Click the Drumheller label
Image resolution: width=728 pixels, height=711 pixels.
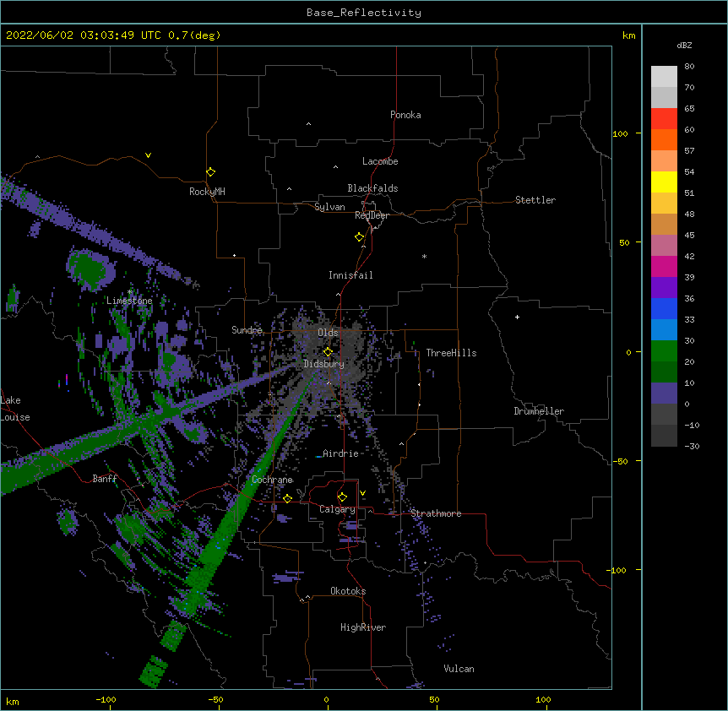pos(539,411)
